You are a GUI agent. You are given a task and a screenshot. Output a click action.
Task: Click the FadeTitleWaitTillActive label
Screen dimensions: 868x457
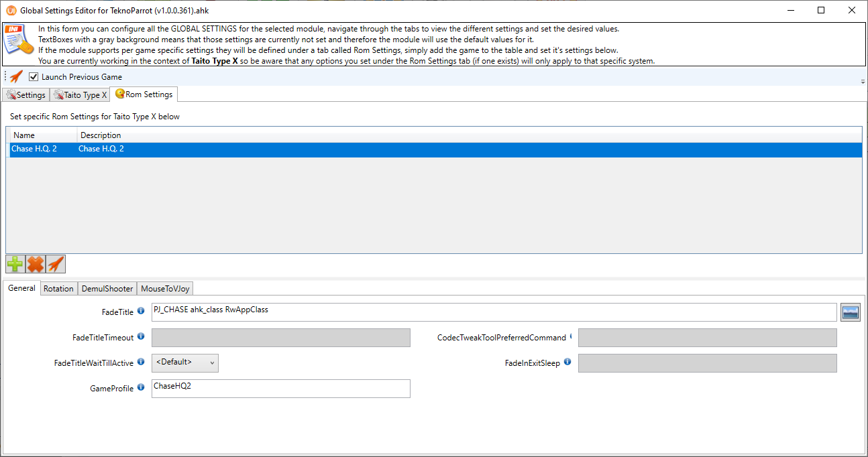94,363
